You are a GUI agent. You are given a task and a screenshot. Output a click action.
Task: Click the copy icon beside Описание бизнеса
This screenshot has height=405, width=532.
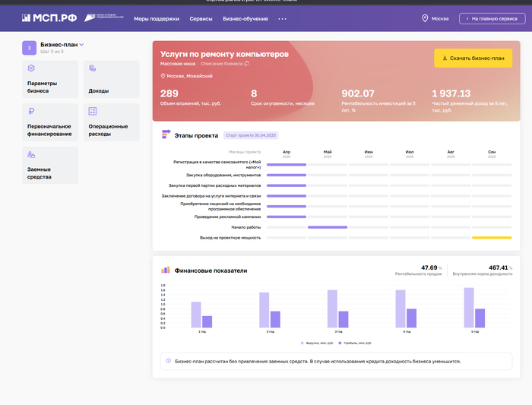click(x=246, y=64)
